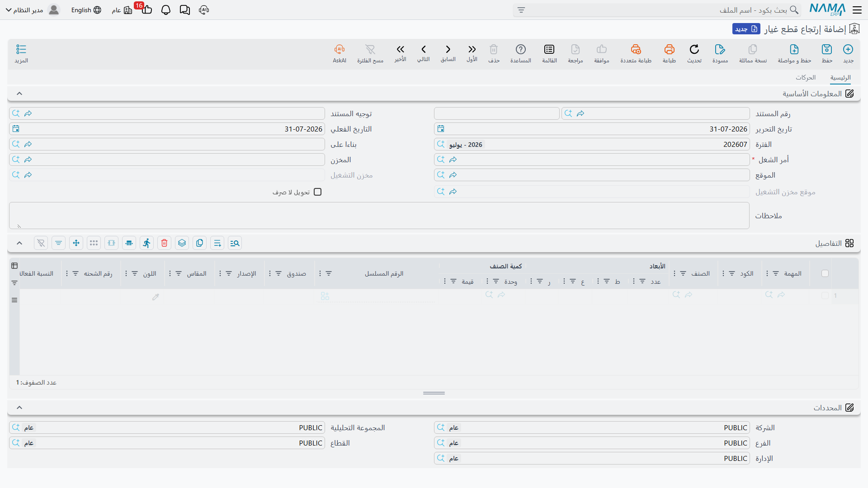Enable the تحويل لا صرف checkbox
Image resolution: width=868 pixels, height=488 pixels.
(318, 192)
